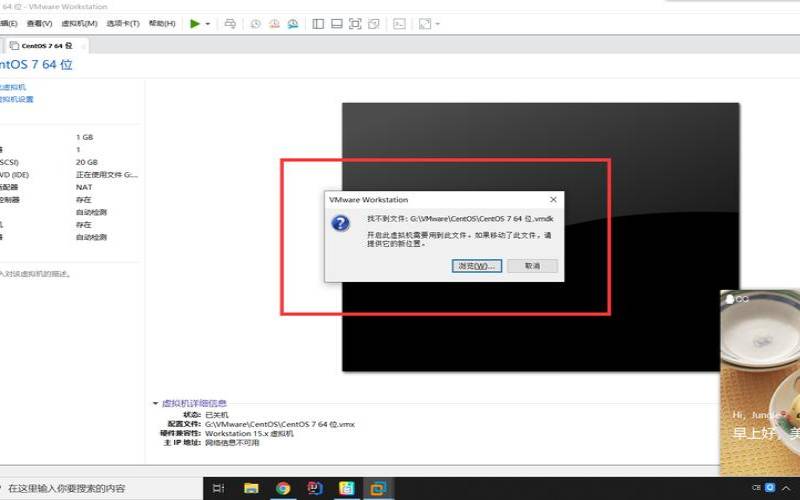Screen dimensions: 800x500
Task: Power on the VM with green play icon
Action: pyautogui.click(x=194, y=23)
